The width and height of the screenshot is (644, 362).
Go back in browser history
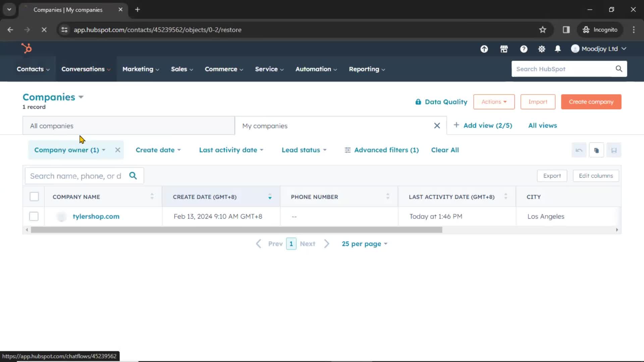tap(10, 29)
